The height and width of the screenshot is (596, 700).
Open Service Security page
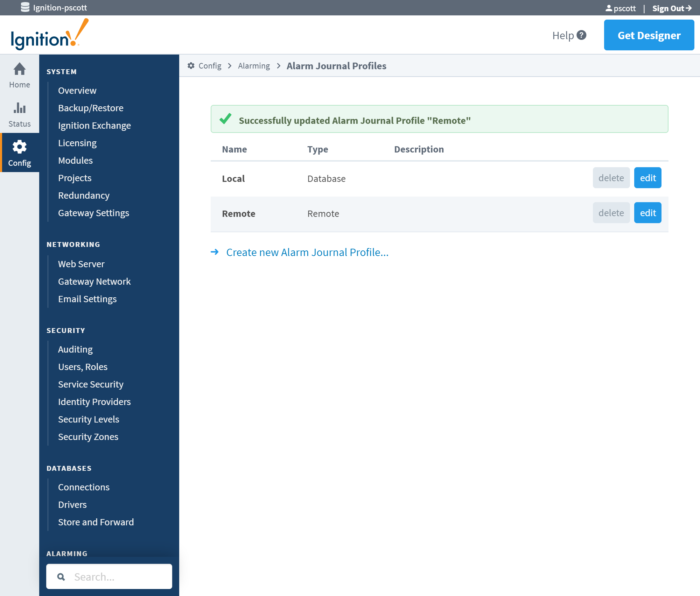(x=91, y=384)
